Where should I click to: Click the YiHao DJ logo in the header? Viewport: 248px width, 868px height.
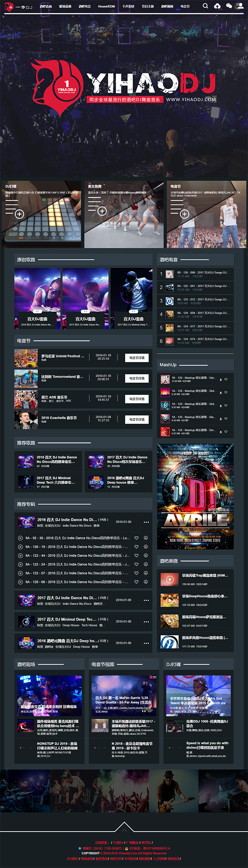pos(18,7)
